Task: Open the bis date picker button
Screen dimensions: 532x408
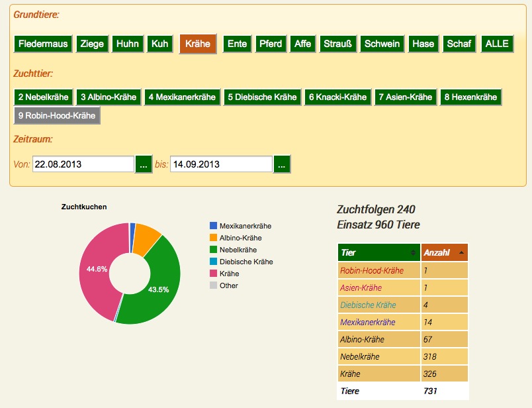Action: click(282, 164)
